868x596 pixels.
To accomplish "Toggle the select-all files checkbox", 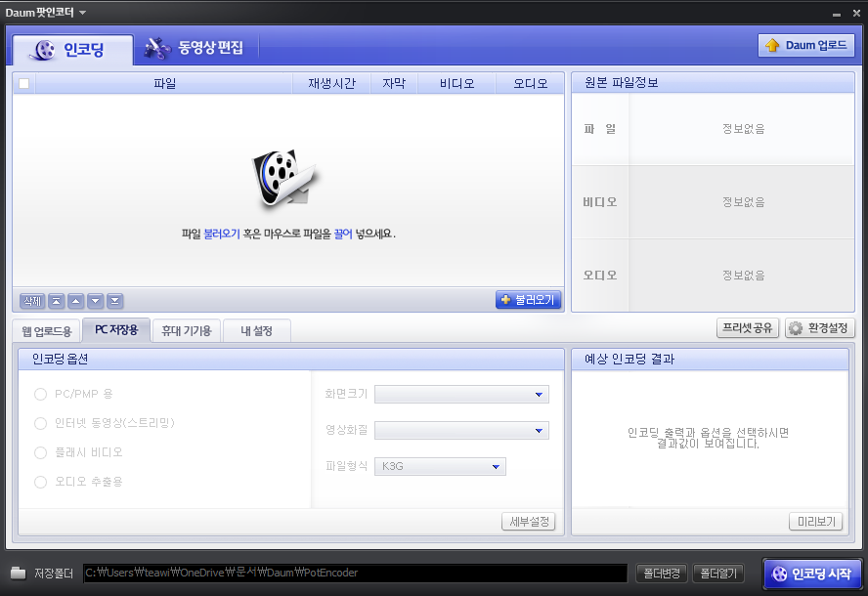I will 23,84.
